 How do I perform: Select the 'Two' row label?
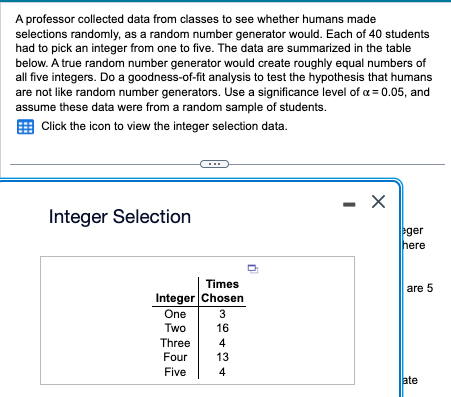click(x=175, y=328)
